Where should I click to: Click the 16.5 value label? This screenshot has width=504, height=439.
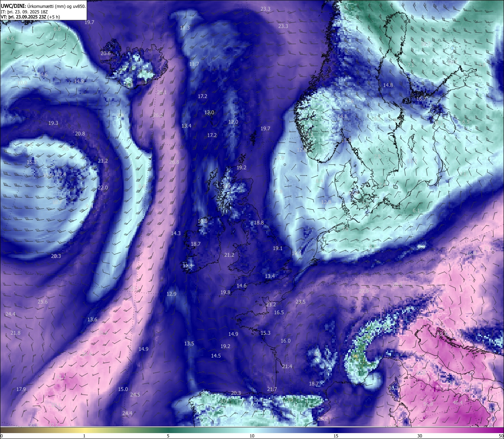(x=279, y=313)
